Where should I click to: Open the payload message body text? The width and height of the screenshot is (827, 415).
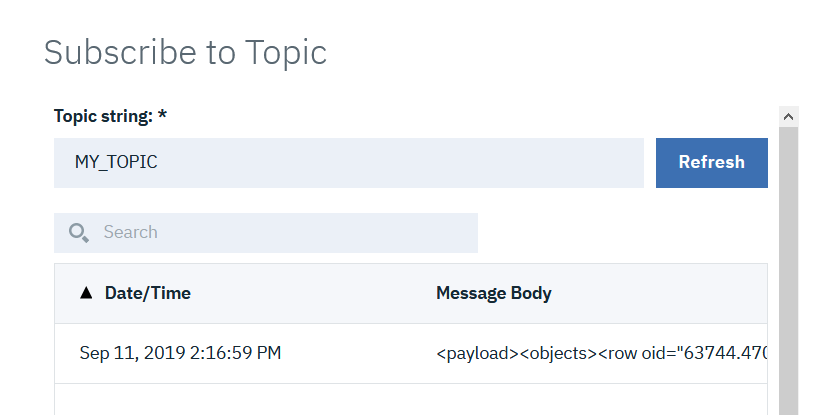click(600, 353)
